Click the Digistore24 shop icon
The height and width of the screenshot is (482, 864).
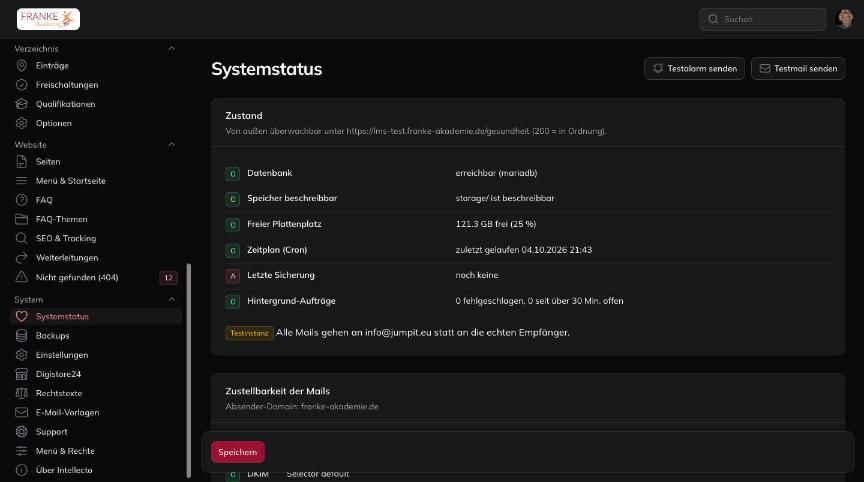pyautogui.click(x=21, y=374)
